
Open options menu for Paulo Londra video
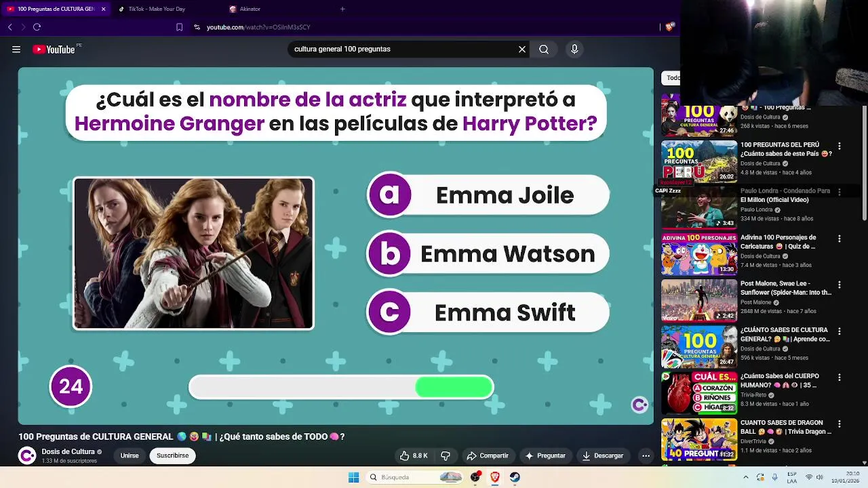(x=840, y=192)
